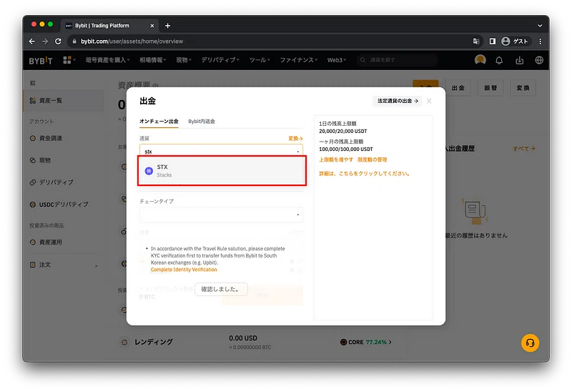Open the language globe icon
The image size is (572, 392).
click(539, 60)
